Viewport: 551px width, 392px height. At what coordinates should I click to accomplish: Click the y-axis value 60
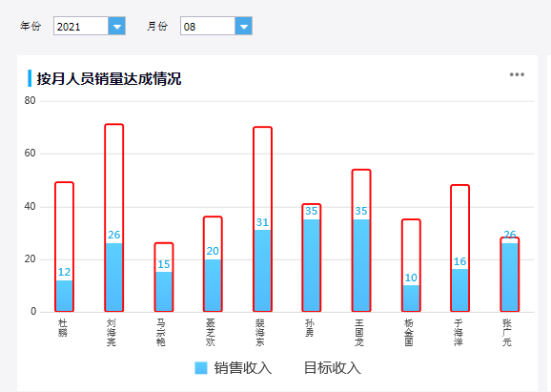[x=30, y=154]
